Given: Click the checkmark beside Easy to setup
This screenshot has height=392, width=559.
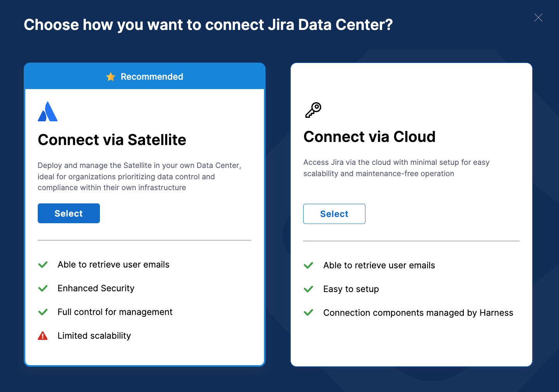Looking at the screenshot, I should [x=308, y=289].
